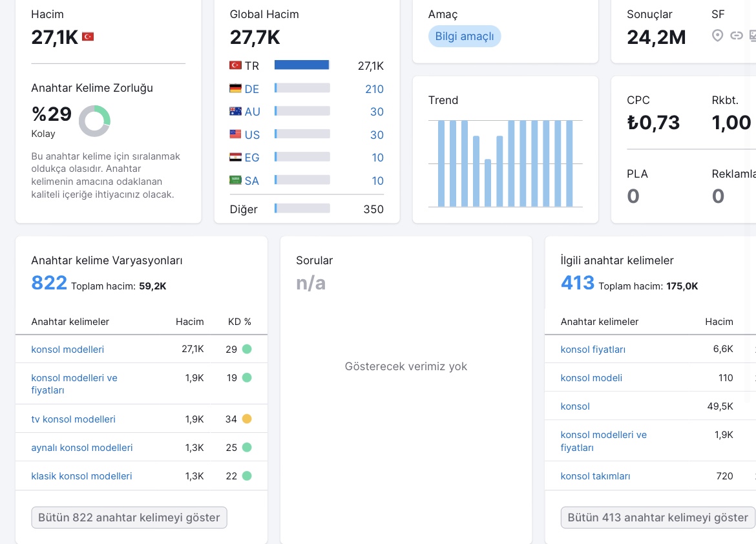Open the konsol fiyatları related keyword
Screen dimensions: 756x544
click(x=593, y=350)
